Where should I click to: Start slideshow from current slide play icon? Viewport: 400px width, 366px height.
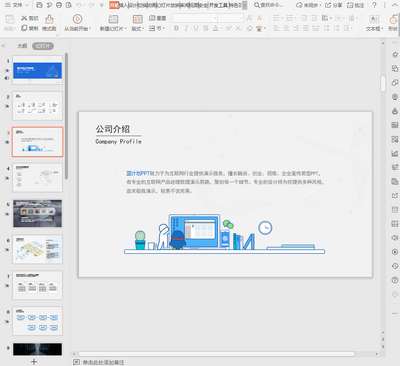(x=77, y=19)
